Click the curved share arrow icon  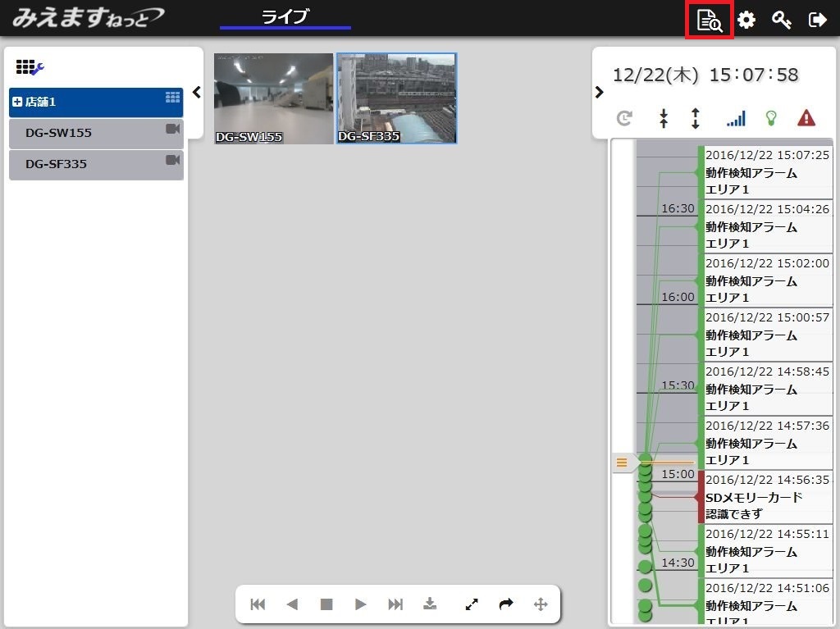506,604
